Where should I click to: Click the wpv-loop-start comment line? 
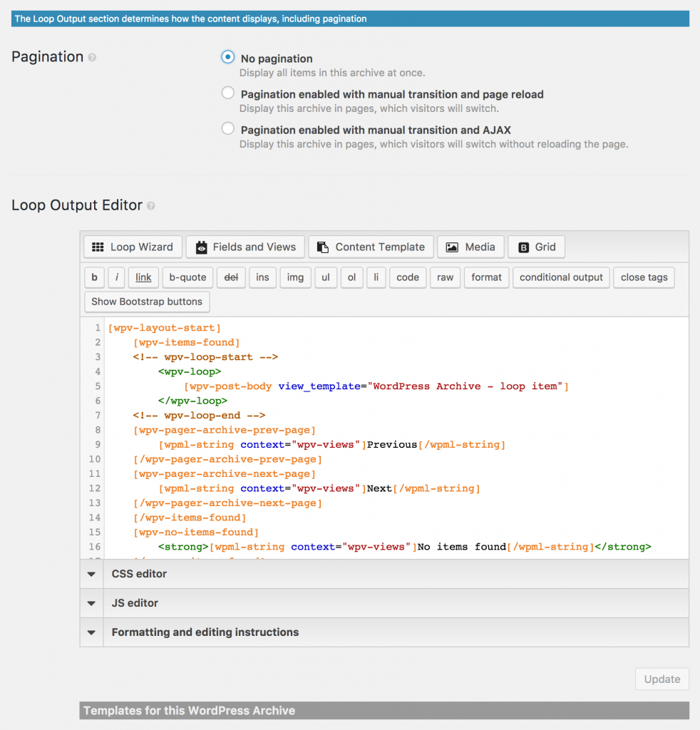point(205,357)
